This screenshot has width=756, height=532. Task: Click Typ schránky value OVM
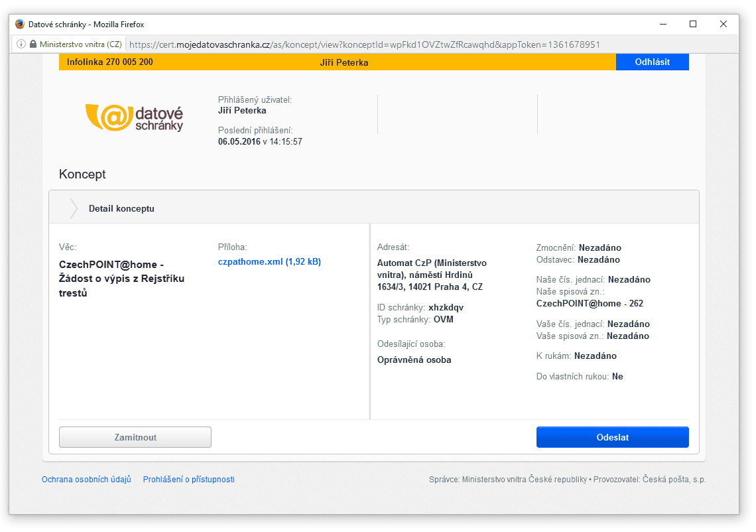(x=443, y=320)
